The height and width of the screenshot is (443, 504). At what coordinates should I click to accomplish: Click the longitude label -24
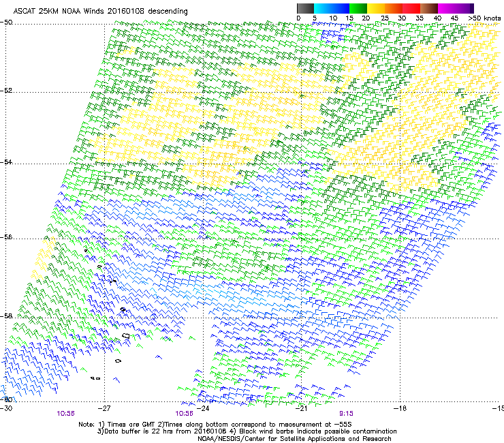coord(203,408)
